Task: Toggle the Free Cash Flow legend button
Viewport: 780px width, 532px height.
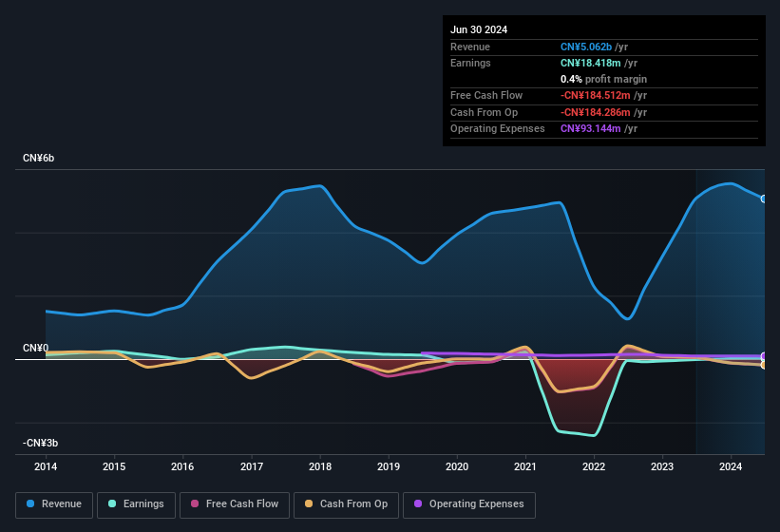Action: coord(235,504)
